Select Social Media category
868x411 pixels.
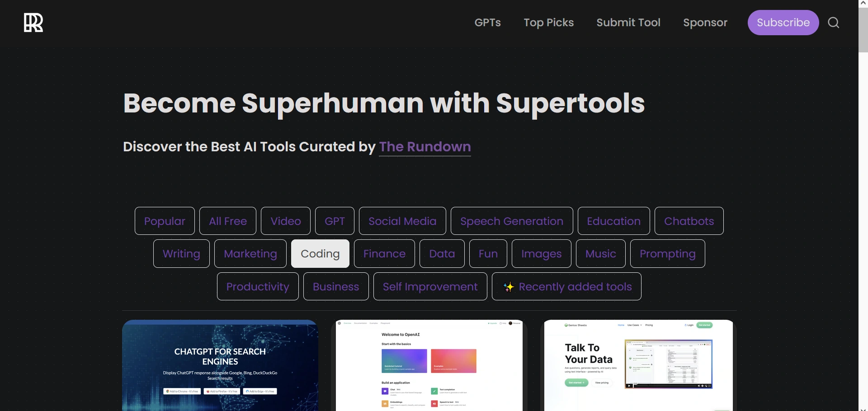pos(402,221)
